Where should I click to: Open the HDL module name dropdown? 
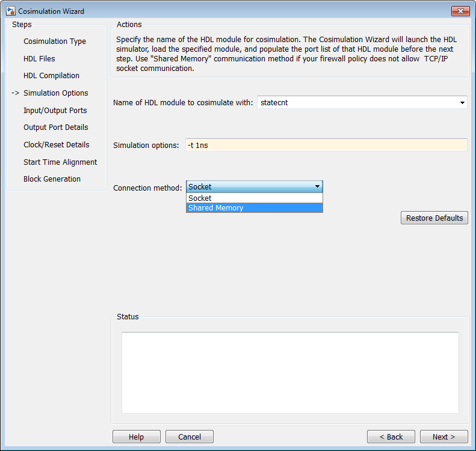tap(462, 102)
